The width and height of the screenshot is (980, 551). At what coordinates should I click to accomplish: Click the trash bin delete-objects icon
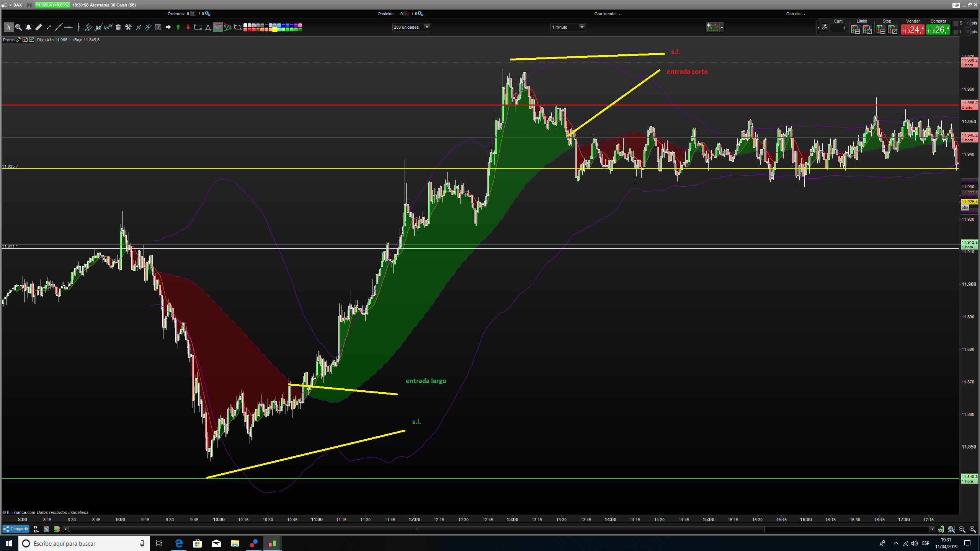(x=118, y=27)
